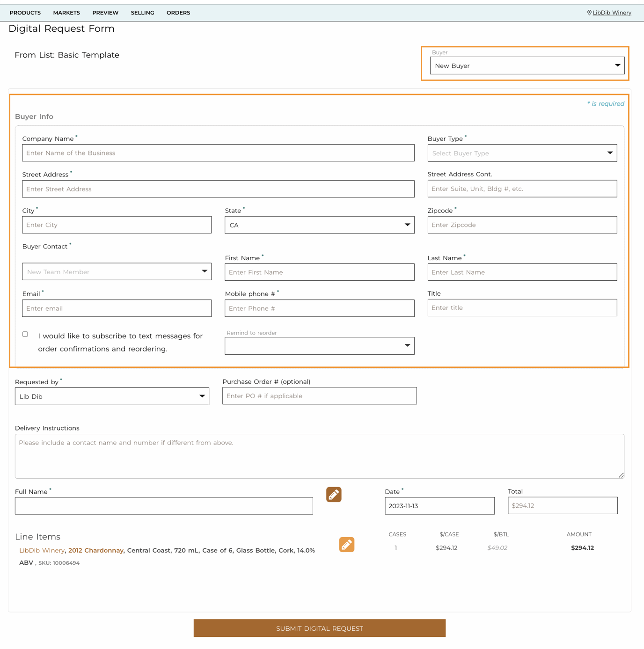Click the LibDib Winery link at top right
Screen dimensions: 644x649
[612, 13]
